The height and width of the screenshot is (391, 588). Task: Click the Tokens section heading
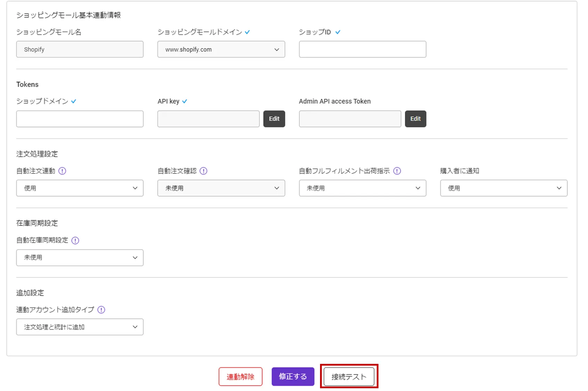click(27, 84)
